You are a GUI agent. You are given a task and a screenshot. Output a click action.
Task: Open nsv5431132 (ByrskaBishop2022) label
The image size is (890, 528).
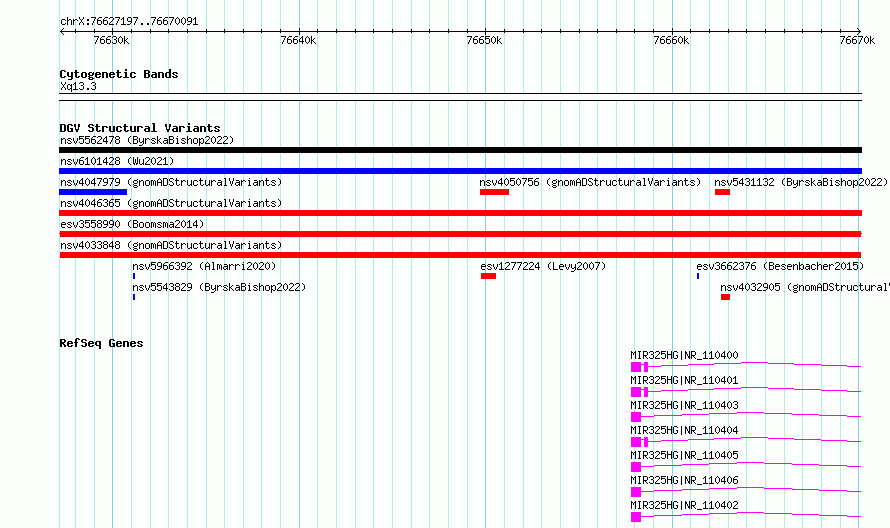click(x=801, y=182)
